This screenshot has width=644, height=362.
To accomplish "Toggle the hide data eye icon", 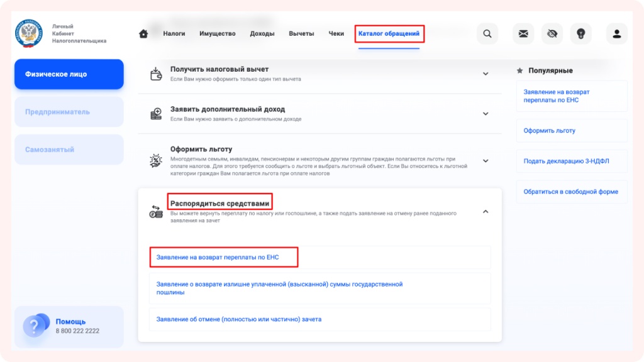I will (x=553, y=34).
